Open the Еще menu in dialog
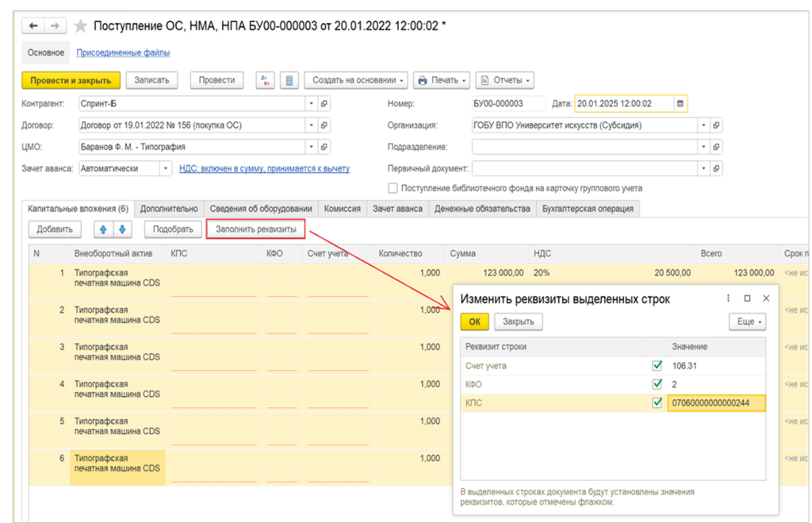The height and width of the screenshot is (523, 812). coord(747,321)
